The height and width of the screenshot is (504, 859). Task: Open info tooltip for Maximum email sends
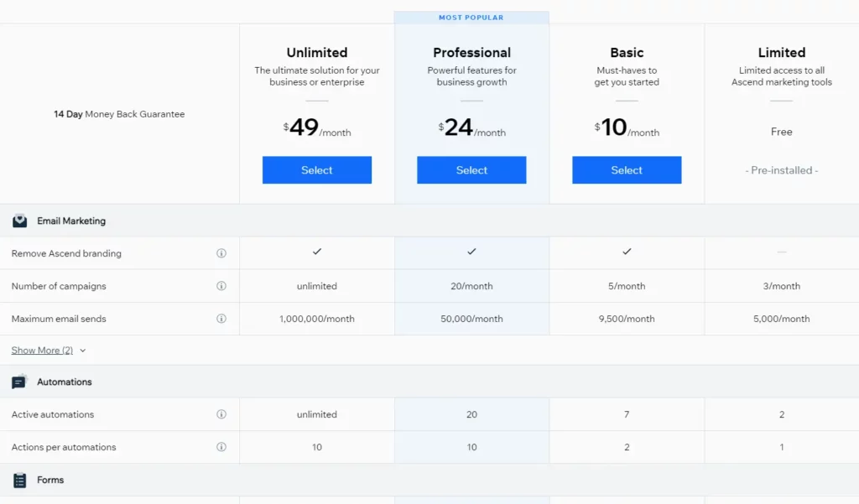[221, 319]
